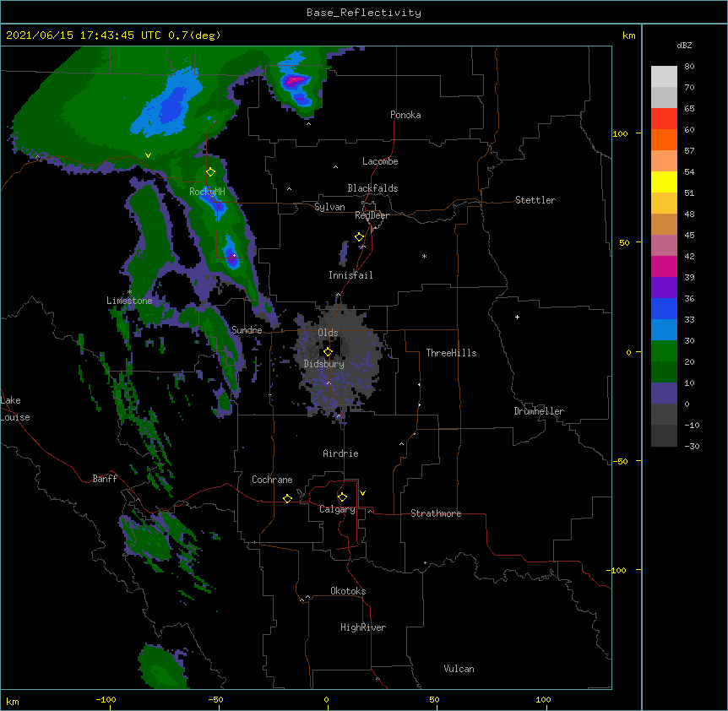
Task: Click the 65 dBZ red color swatch
Action: 664,118
